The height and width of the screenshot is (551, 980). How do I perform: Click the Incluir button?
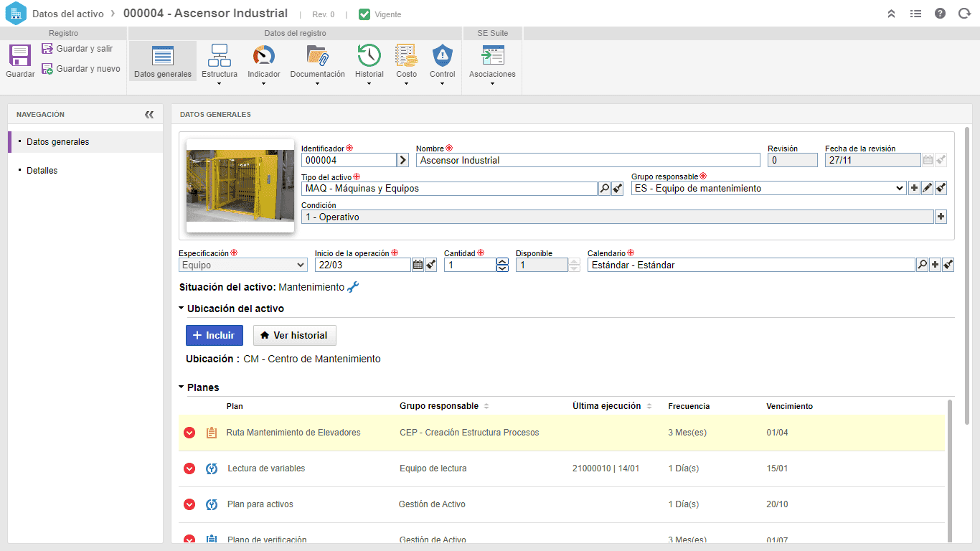[215, 335]
